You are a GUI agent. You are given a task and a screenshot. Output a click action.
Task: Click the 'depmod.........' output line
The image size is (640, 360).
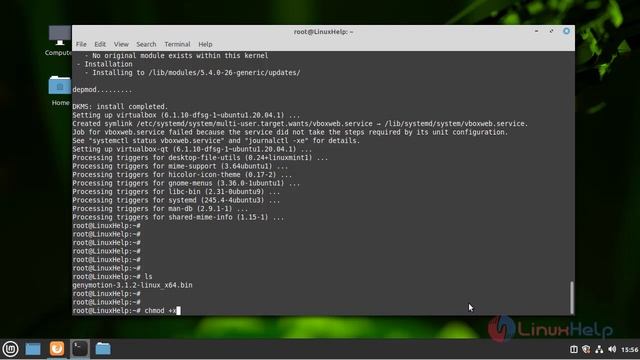pos(102,90)
